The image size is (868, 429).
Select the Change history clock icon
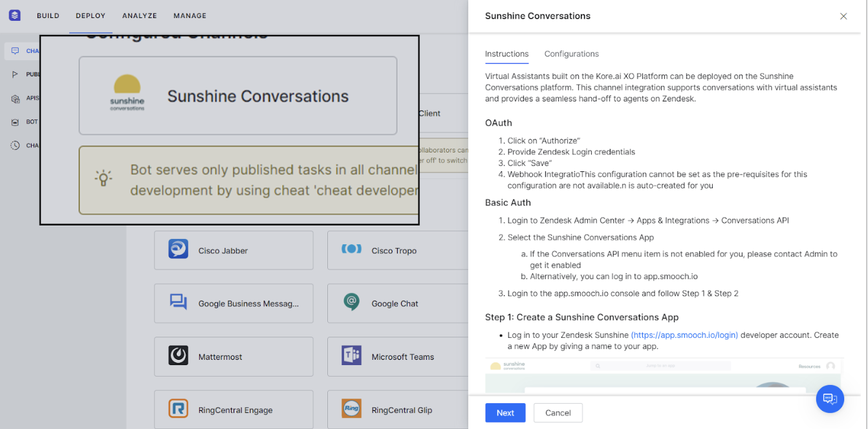click(x=15, y=145)
